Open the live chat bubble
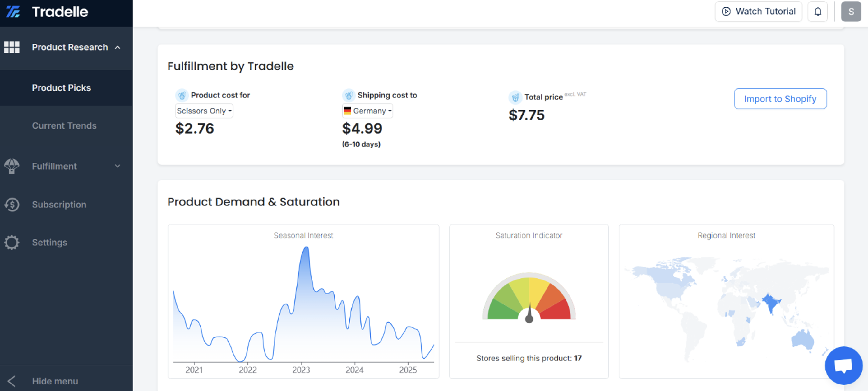868x391 pixels. (843, 365)
